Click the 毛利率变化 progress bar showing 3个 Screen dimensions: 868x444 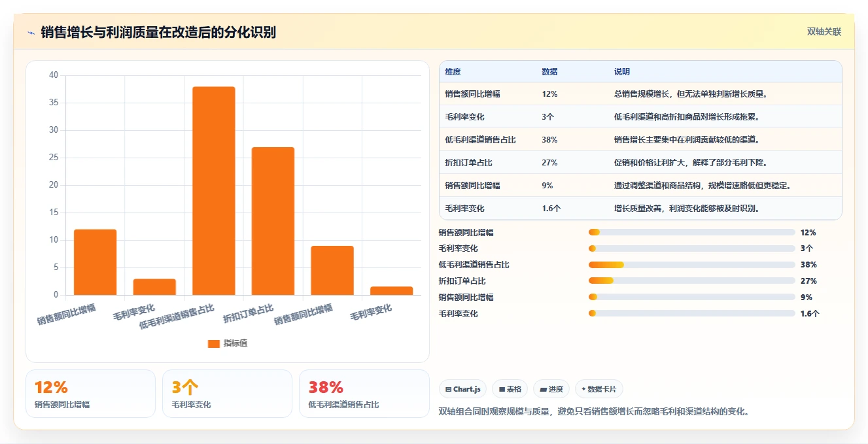(692, 248)
